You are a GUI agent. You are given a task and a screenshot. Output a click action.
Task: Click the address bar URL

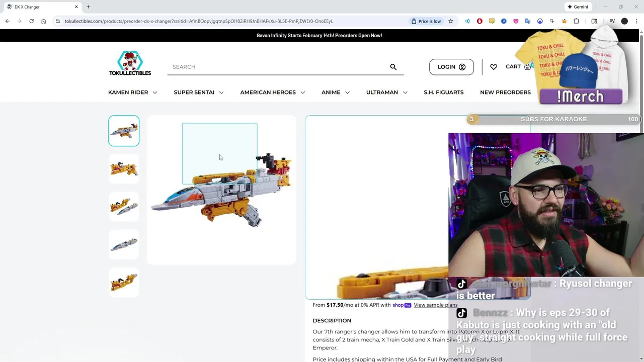click(x=199, y=21)
